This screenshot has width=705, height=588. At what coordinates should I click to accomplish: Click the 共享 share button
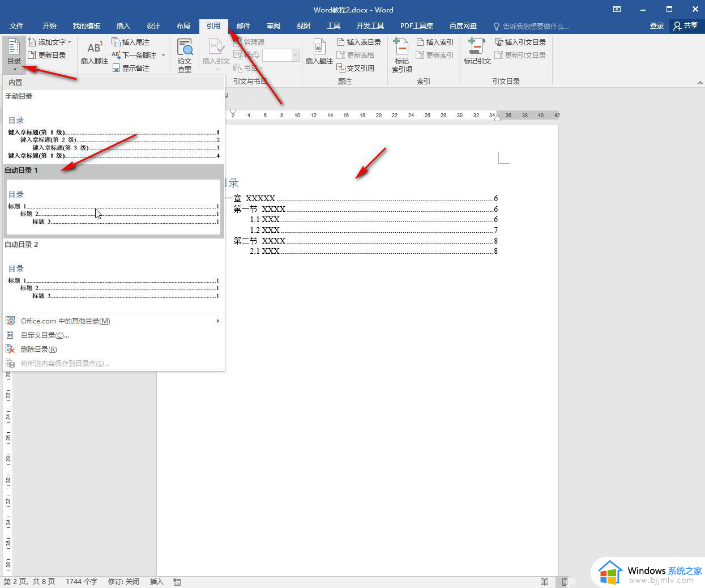click(685, 25)
